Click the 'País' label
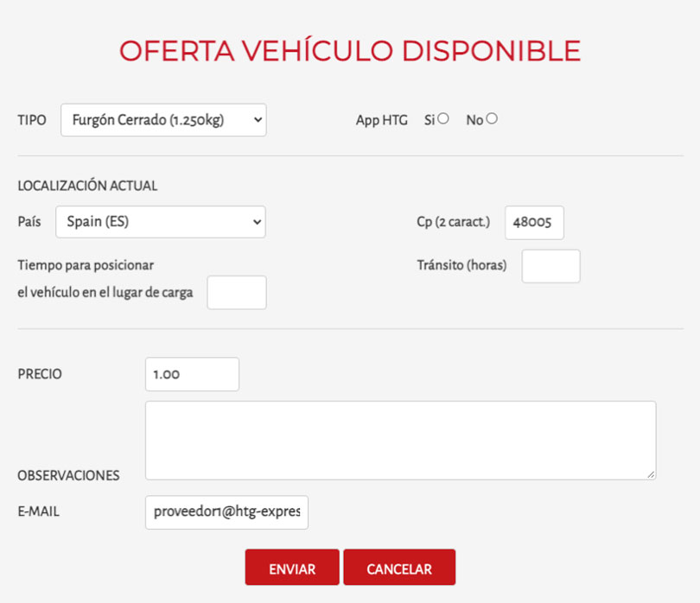Viewport: 700px width, 603px height. point(29,222)
